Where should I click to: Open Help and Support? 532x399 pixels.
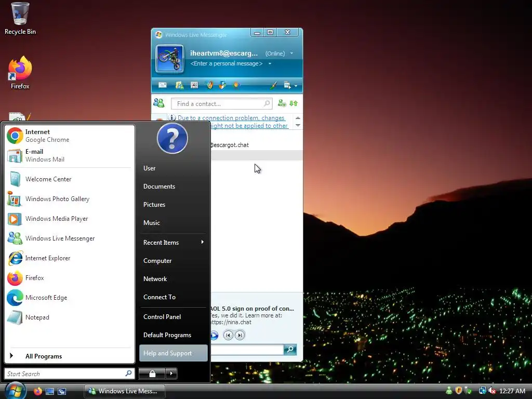pos(173,353)
